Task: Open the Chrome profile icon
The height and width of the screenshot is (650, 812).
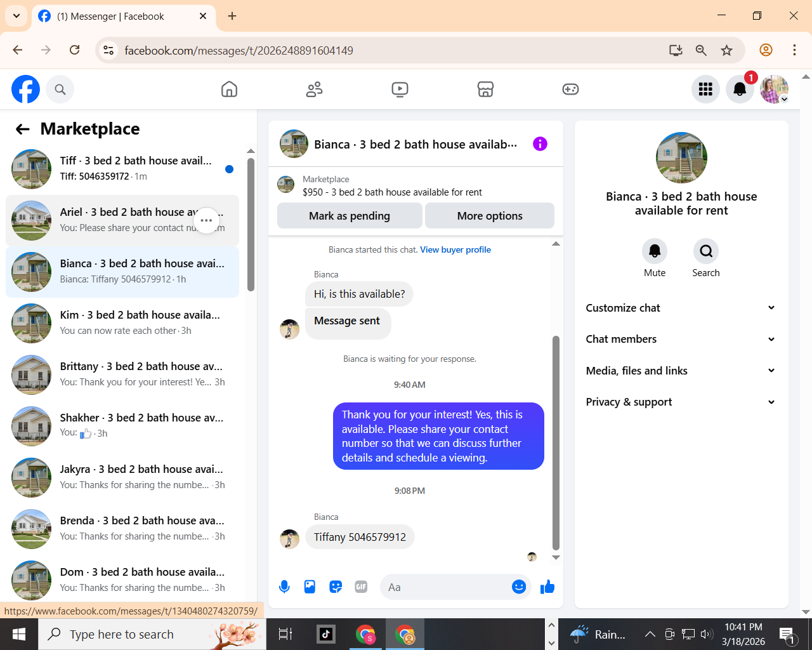Action: point(766,50)
